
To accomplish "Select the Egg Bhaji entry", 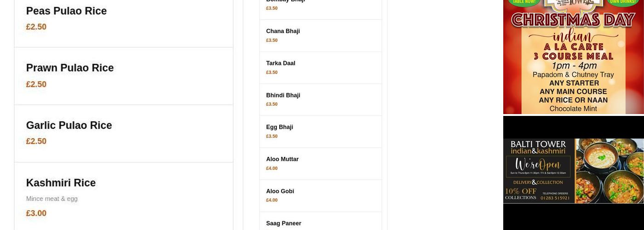I will point(279,127).
